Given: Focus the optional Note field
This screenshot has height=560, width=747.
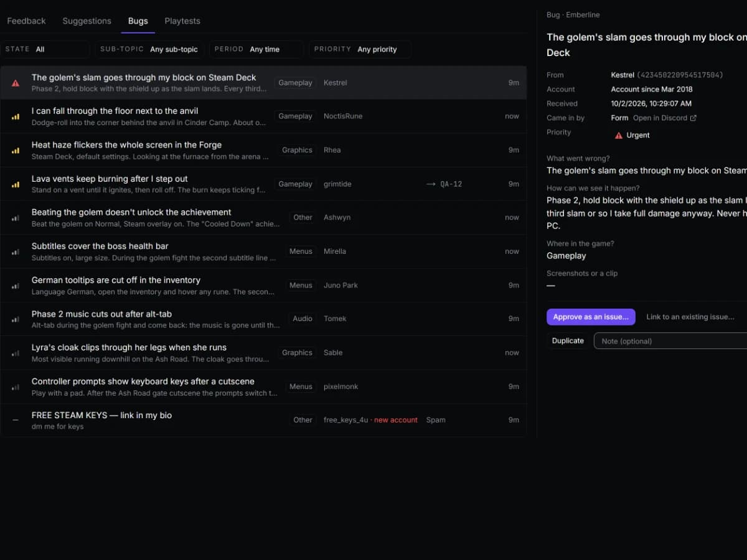Looking at the screenshot, I should click(x=670, y=341).
